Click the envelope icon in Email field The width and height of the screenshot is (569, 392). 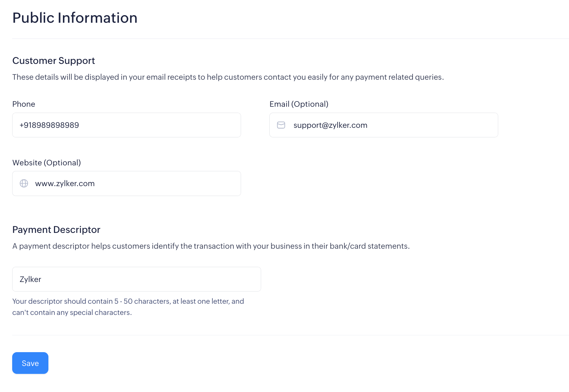281,125
